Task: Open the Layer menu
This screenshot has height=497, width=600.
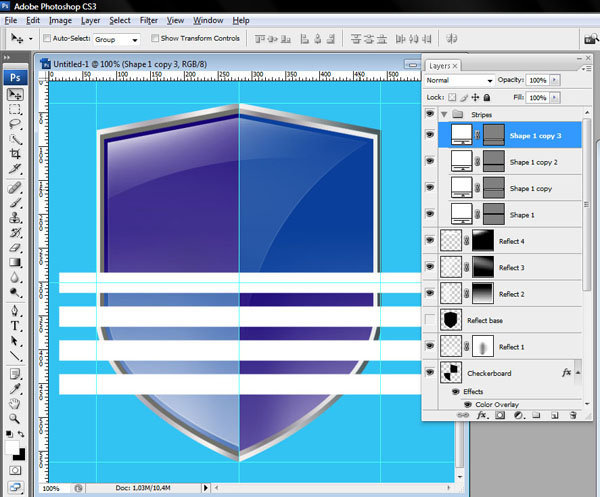Action: click(x=90, y=20)
